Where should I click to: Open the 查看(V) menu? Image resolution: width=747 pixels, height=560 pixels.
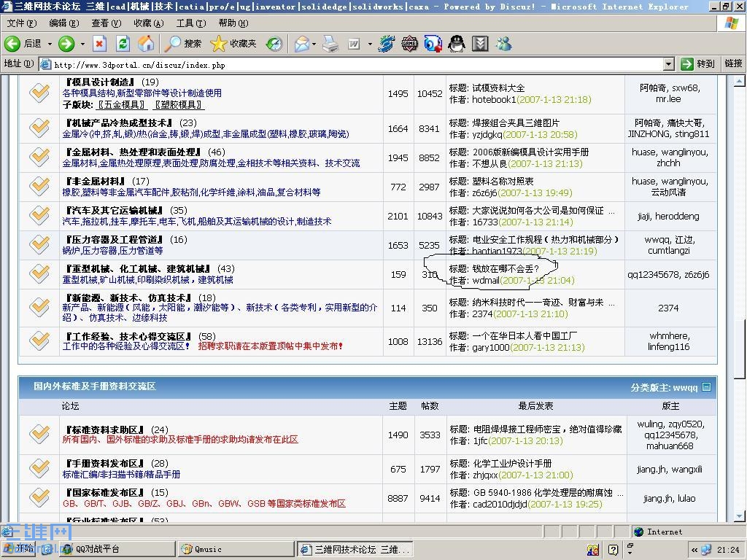107,23
